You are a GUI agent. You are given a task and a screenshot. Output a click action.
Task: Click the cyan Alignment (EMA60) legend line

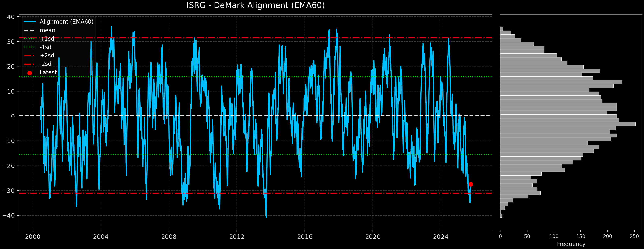pos(30,22)
